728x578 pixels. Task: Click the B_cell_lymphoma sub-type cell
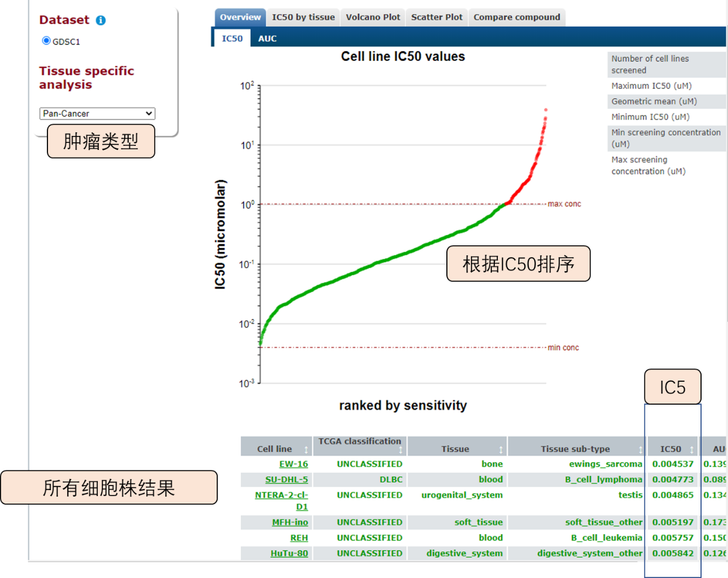[x=603, y=479]
